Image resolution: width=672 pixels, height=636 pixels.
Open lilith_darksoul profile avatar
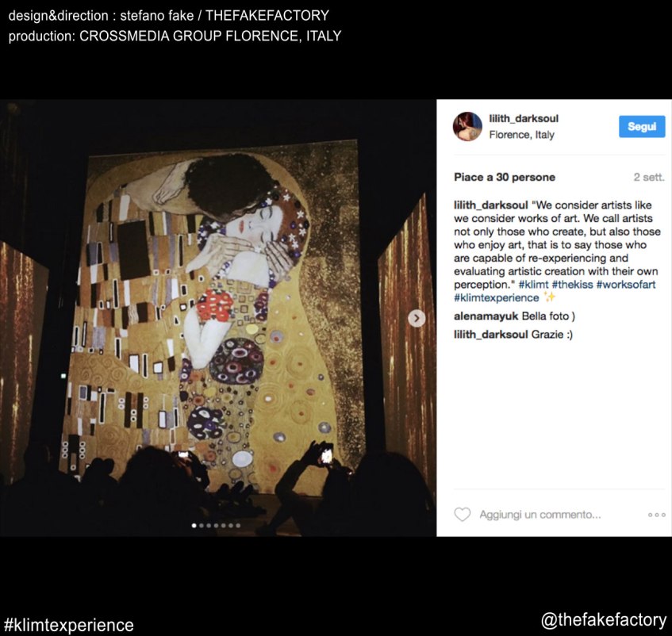pyautogui.click(x=467, y=126)
